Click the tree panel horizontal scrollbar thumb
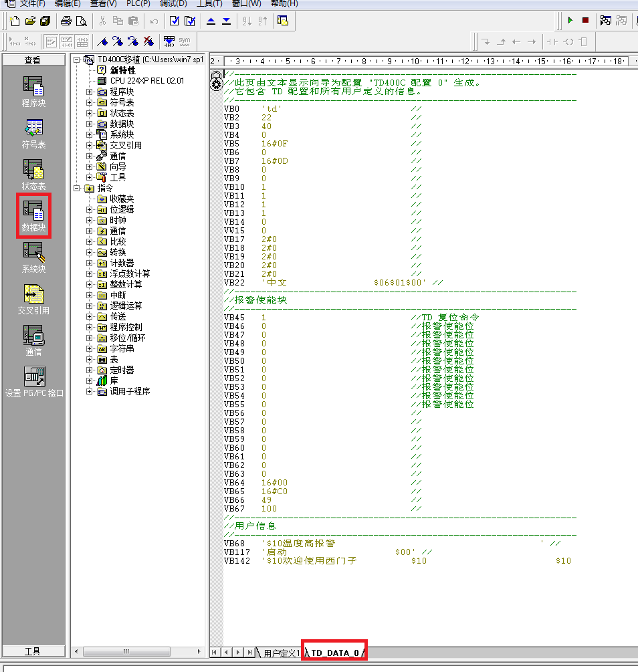The image size is (638, 672). pos(126,651)
